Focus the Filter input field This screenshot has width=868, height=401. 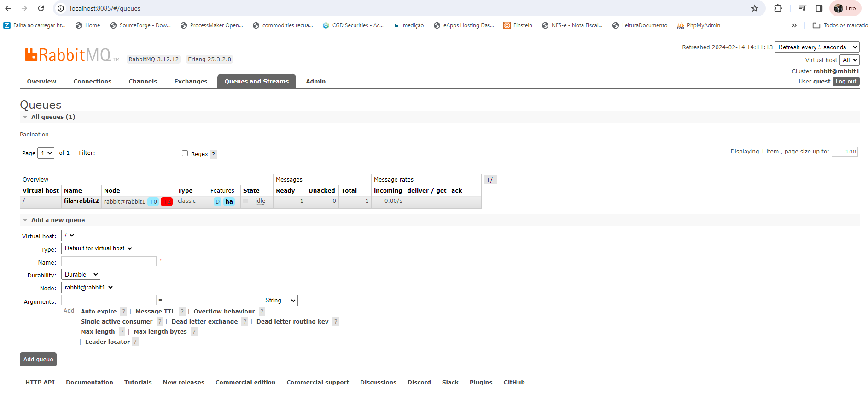pos(136,153)
